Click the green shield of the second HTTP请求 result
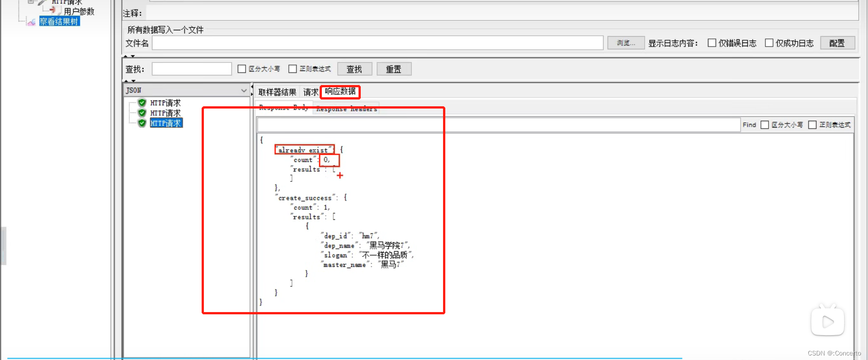Viewport: 868px width, 360px height. pos(142,113)
